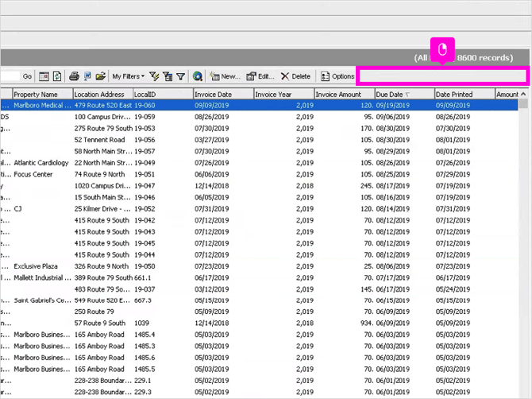Click LocalID cell 19-046
This screenshot has width=532, height=399.
click(145, 197)
